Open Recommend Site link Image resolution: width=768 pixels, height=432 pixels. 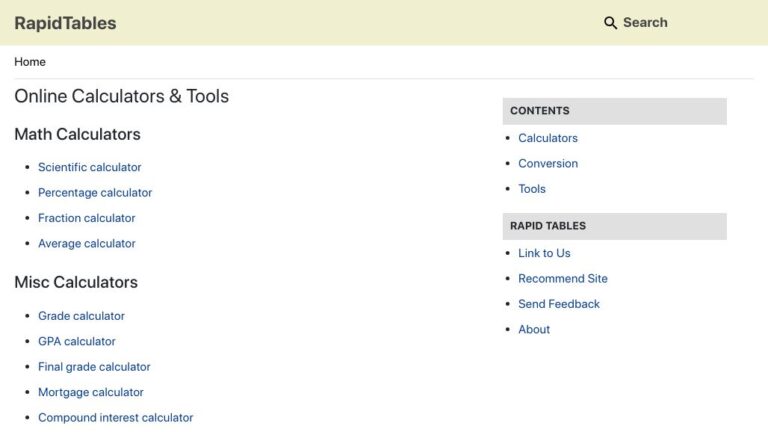[x=563, y=279]
